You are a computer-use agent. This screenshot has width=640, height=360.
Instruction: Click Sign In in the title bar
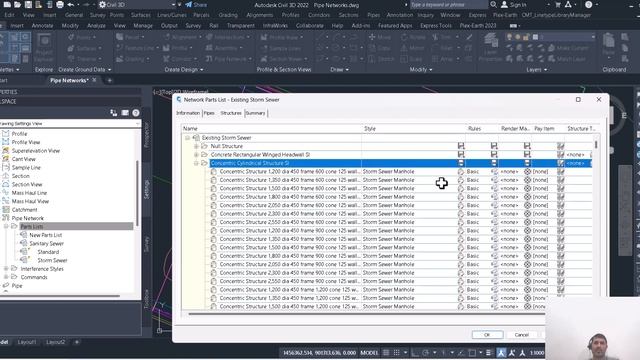pyautogui.click(x=513, y=5)
